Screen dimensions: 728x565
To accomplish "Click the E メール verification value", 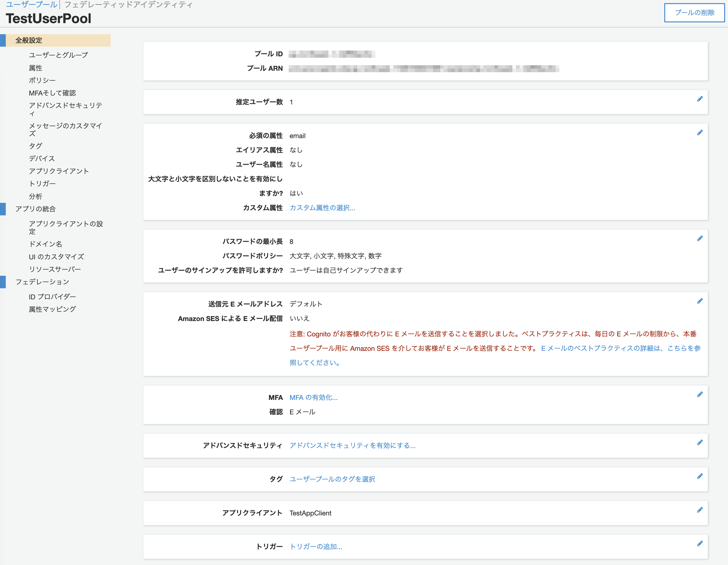I will pyautogui.click(x=302, y=412).
